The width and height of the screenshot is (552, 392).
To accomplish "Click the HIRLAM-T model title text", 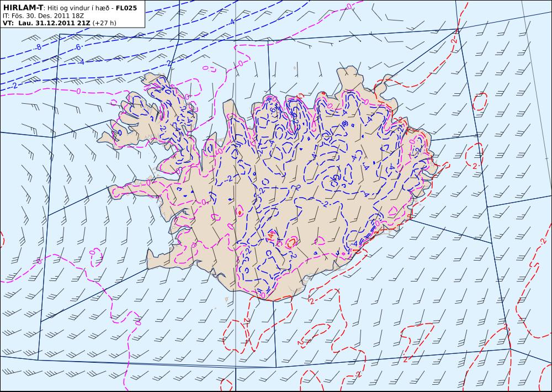I will [x=23, y=7].
